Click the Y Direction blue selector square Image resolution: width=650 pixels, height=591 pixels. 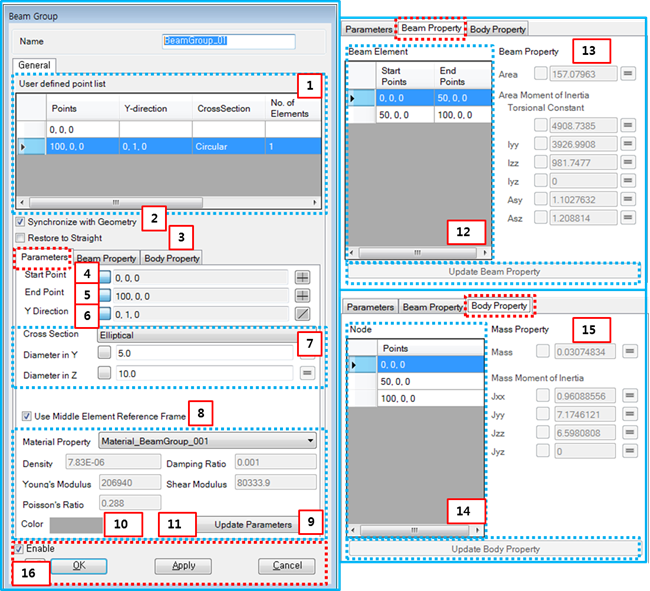coord(105,314)
